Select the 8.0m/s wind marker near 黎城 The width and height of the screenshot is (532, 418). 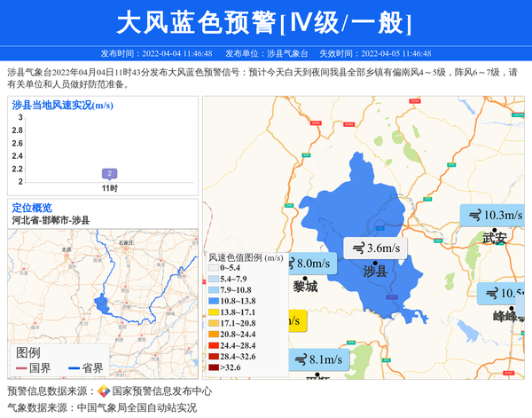[309, 264]
